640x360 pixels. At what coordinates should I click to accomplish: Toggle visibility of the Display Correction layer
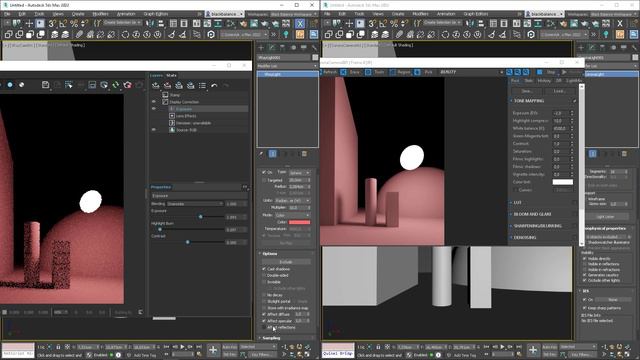tap(154, 102)
